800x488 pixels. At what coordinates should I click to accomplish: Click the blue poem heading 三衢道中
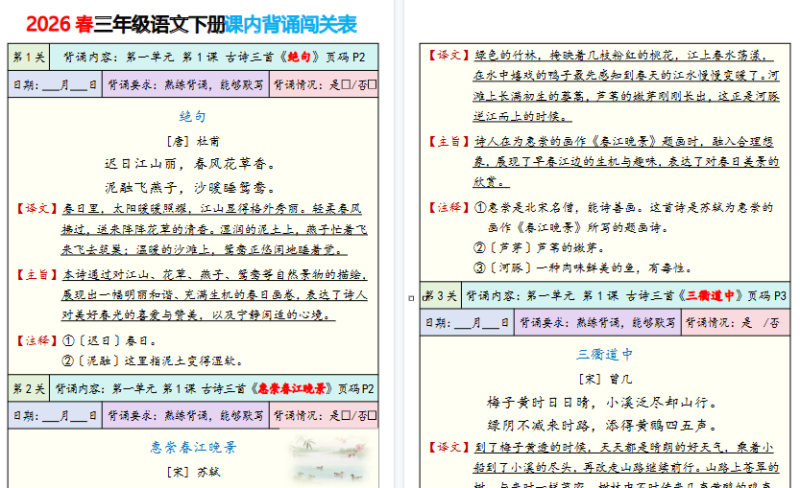click(605, 354)
